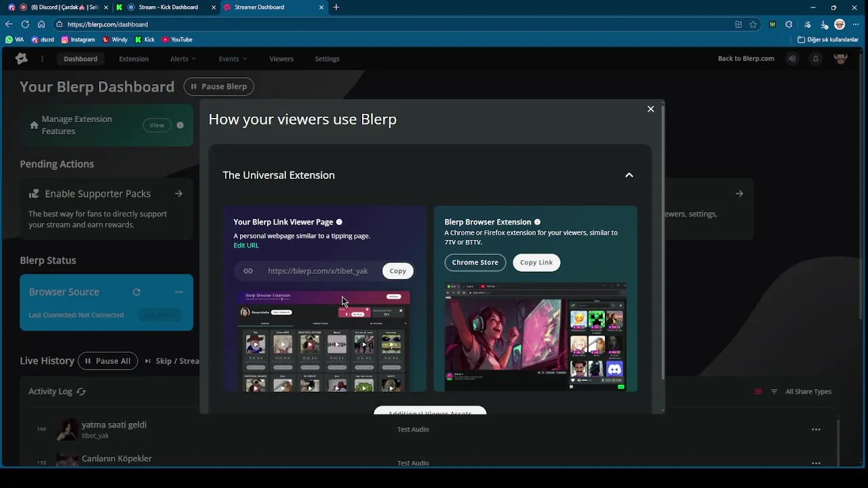868x488 pixels.
Task: Click the arrow on the right pending action card
Action: click(x=739, y=193)
